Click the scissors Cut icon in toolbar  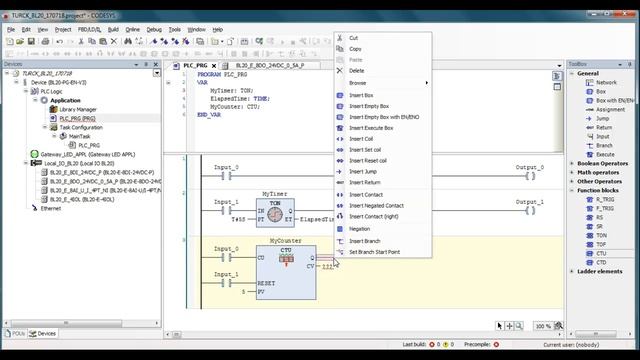[81, 41]
